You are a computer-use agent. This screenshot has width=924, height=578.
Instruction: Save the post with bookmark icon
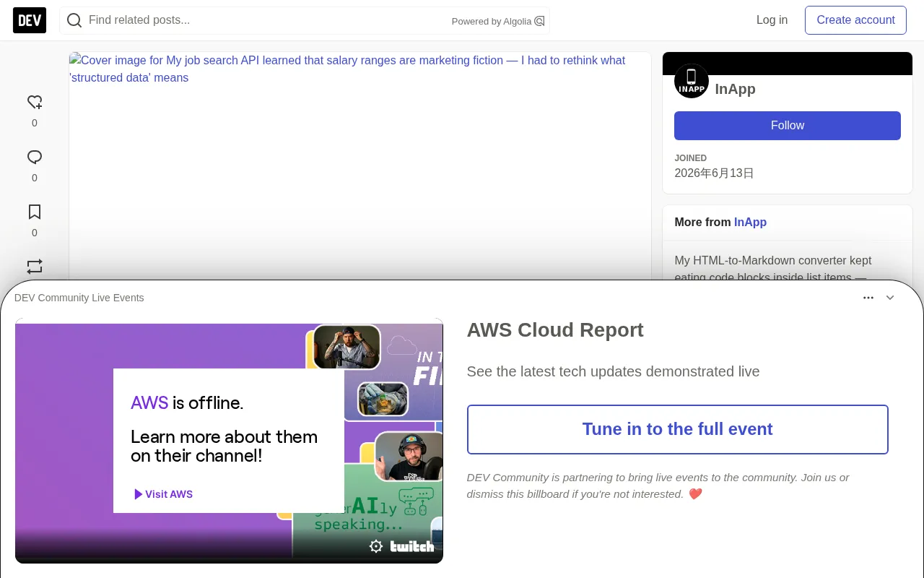[35, 212]
